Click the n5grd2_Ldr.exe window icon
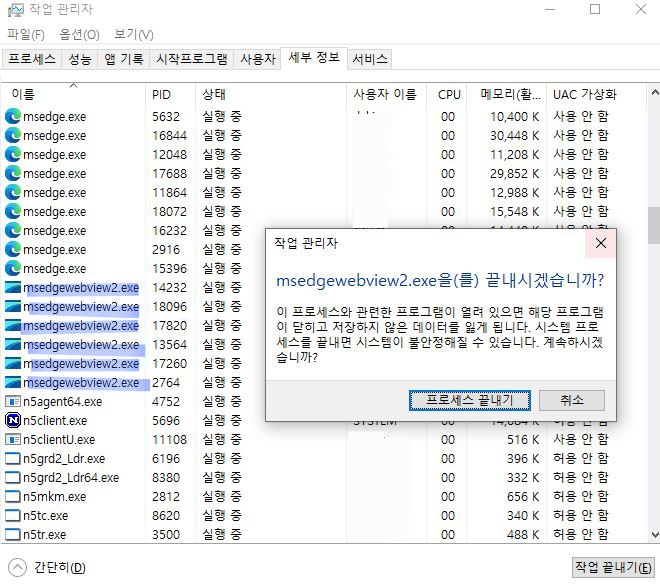This screenshot has width=660, height=588. [13, 458]
